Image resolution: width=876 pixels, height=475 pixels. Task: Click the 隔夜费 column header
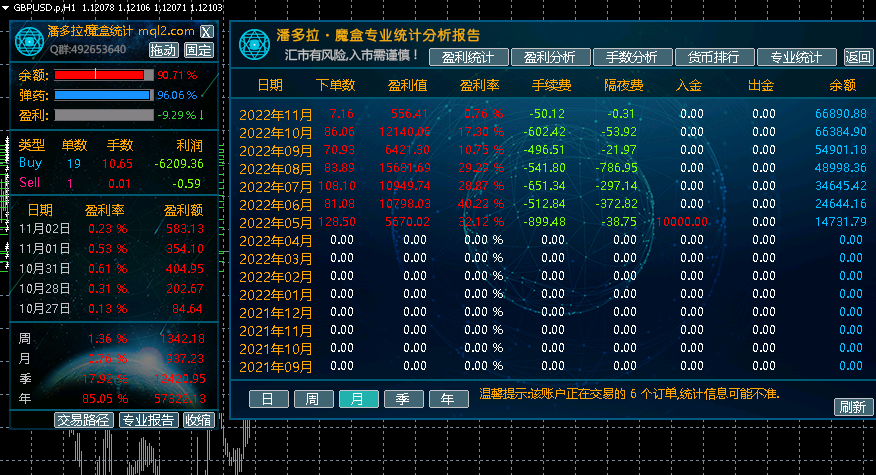click(x=623, y=85)
